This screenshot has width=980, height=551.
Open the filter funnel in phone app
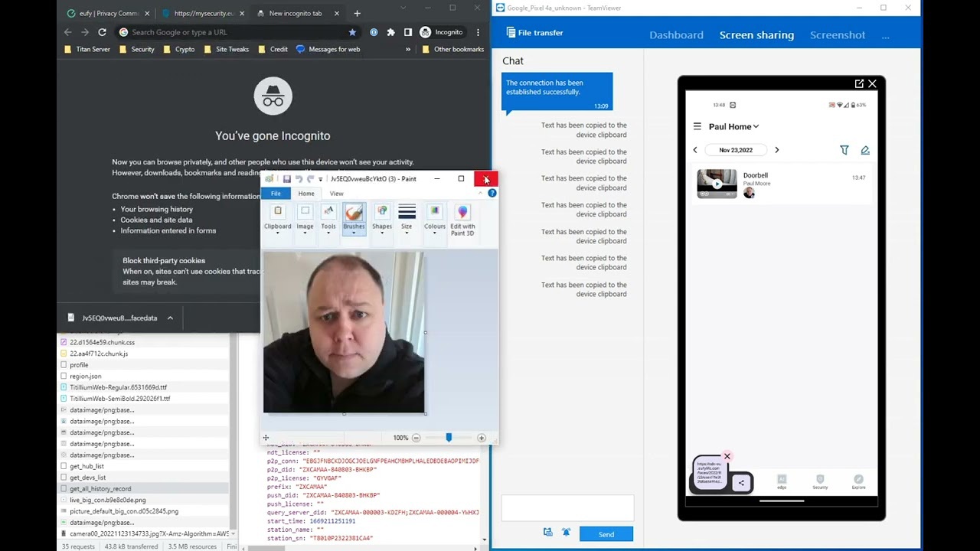click(x=844, y=150)
